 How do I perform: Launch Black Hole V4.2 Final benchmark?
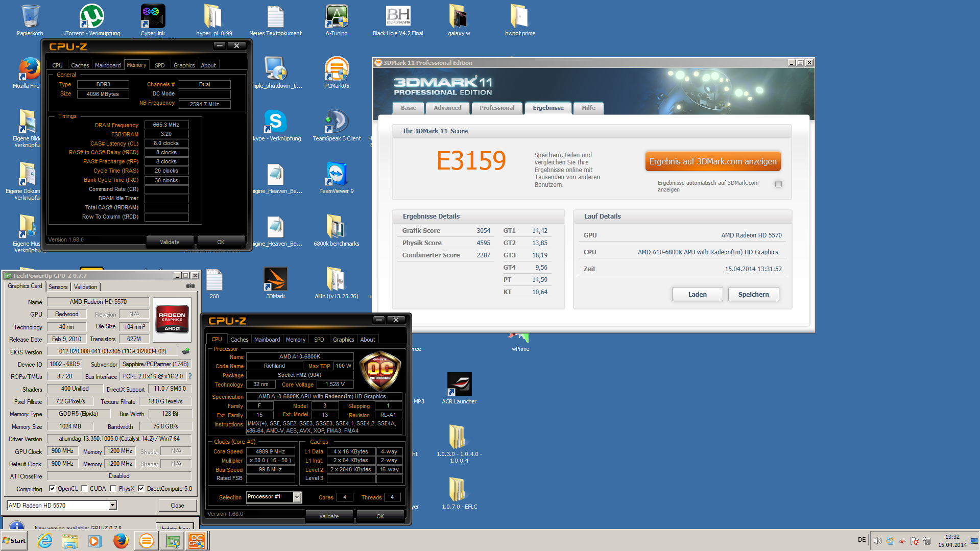398,20
